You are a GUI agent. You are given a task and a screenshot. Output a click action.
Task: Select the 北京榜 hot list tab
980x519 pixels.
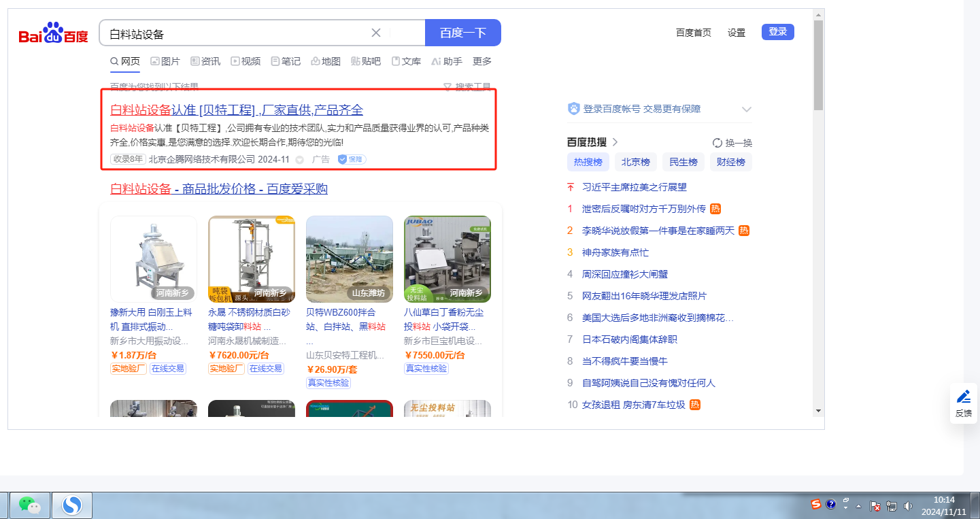click(636, 162)
